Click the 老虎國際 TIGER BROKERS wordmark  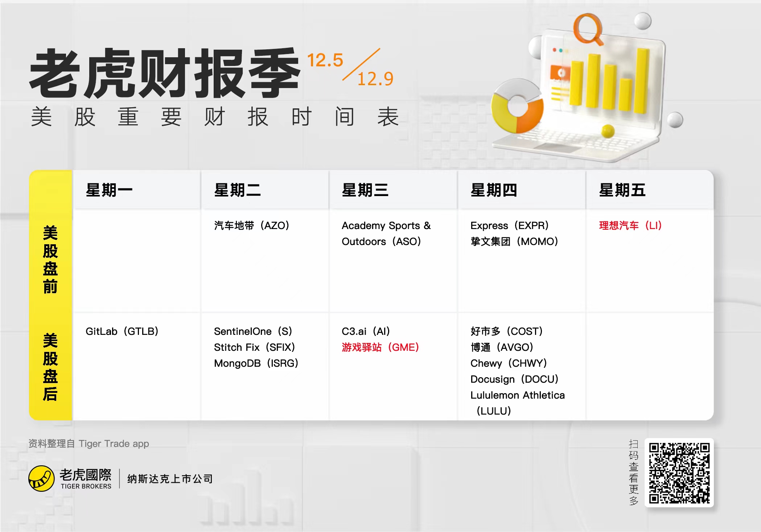point(86,478)
